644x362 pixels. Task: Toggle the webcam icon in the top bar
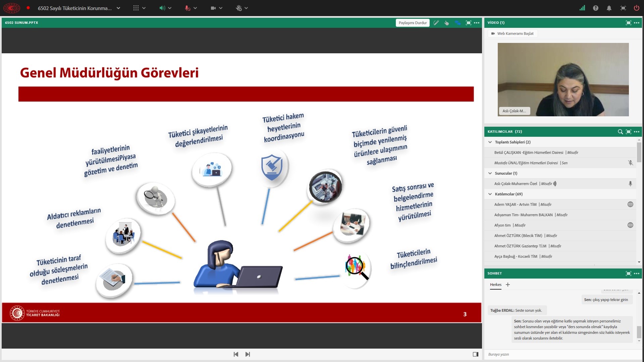[213, 8]
